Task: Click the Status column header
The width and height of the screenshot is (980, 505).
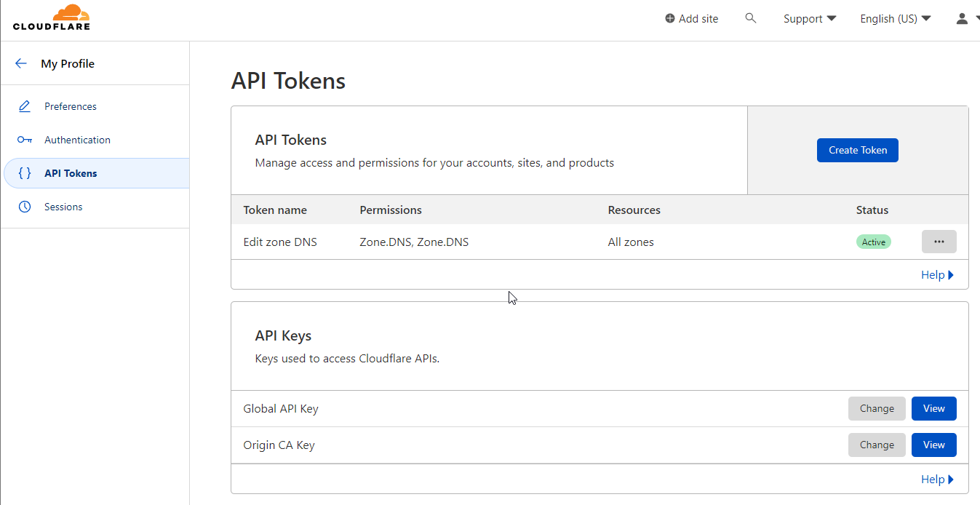Action: 872,210
